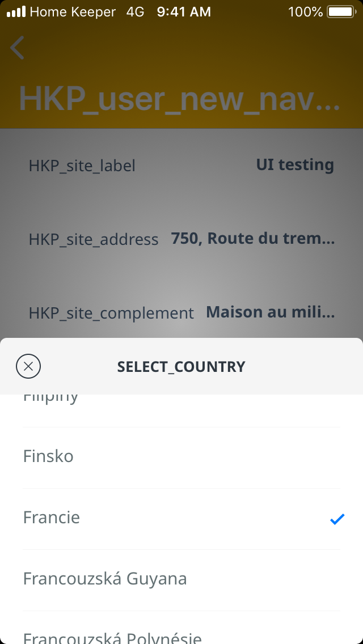Screen dimensions: 363x644
Task: Select Finsko from the country list
Action: click(x=48, y=456)
